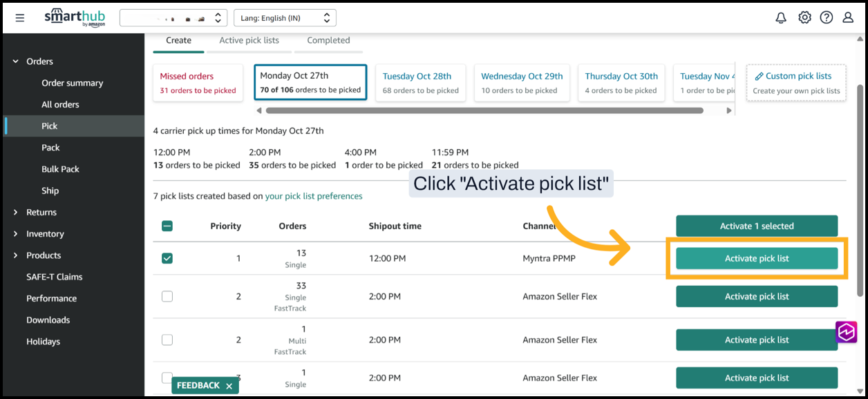Viewport: 868px width, 399px height.
Task: Toggle the select-all header checkbox
Action: [x=167, y=226]
